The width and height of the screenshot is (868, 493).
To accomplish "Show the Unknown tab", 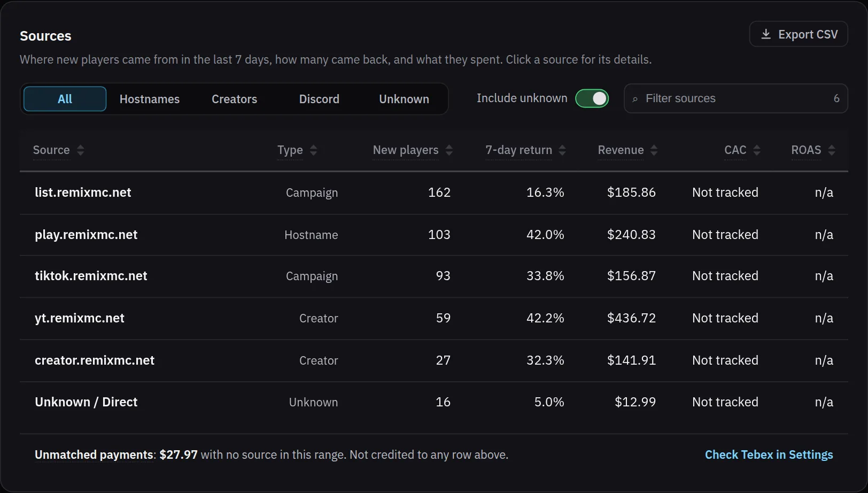I will click(404, 99).
